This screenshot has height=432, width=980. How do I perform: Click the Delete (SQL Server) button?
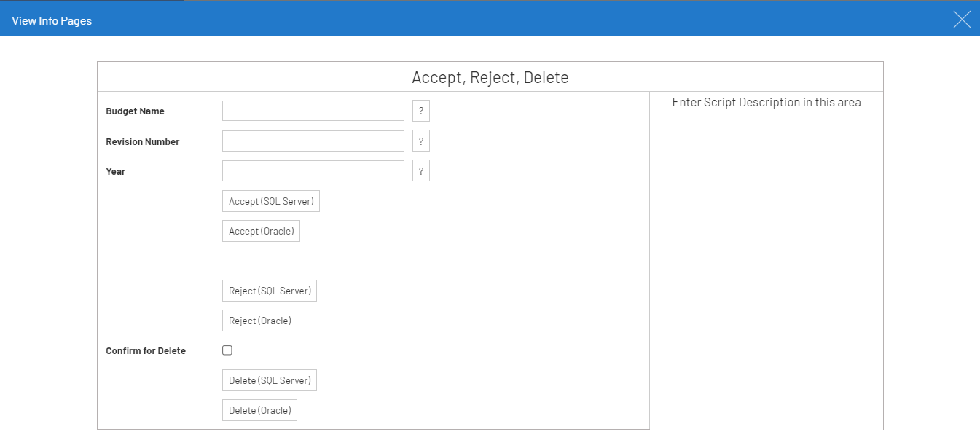coord(270,381)
